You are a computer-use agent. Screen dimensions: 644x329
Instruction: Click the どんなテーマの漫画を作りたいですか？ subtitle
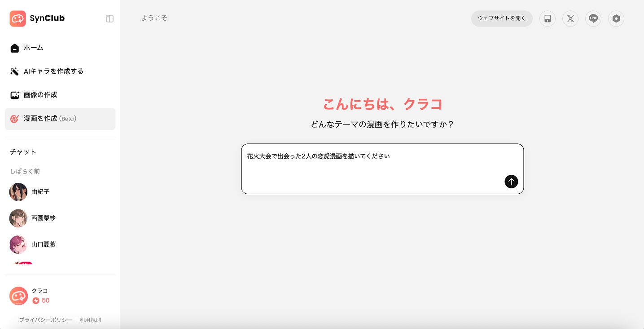click(x=382, y=124)
